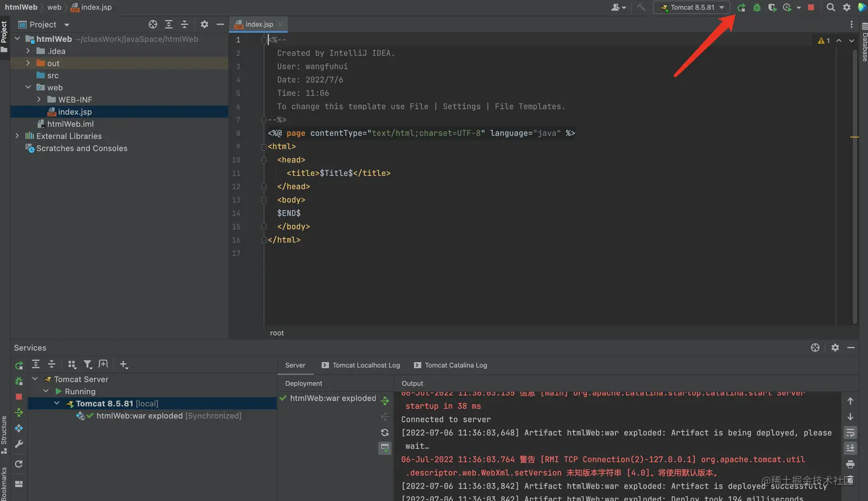Viewport: 868px width, 501px height.
Task: Open the Structure side tool window
Action: (x=4, y=434)
